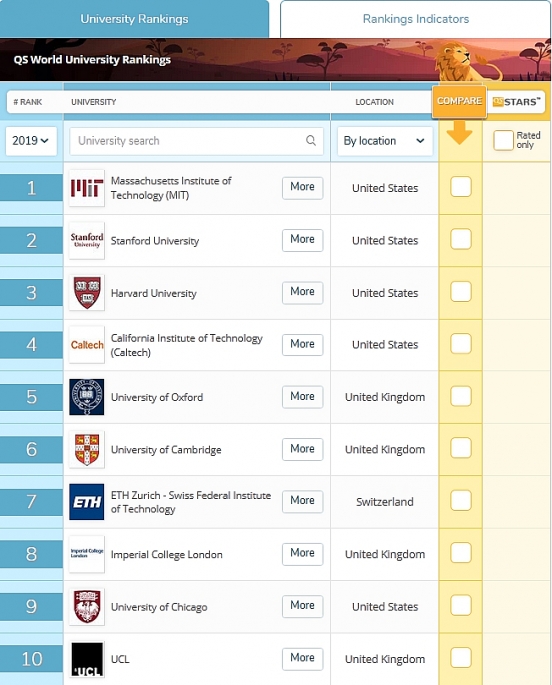Click More for Caltech
This screenshot has width=552, height=685.
(x=303, y=344)
